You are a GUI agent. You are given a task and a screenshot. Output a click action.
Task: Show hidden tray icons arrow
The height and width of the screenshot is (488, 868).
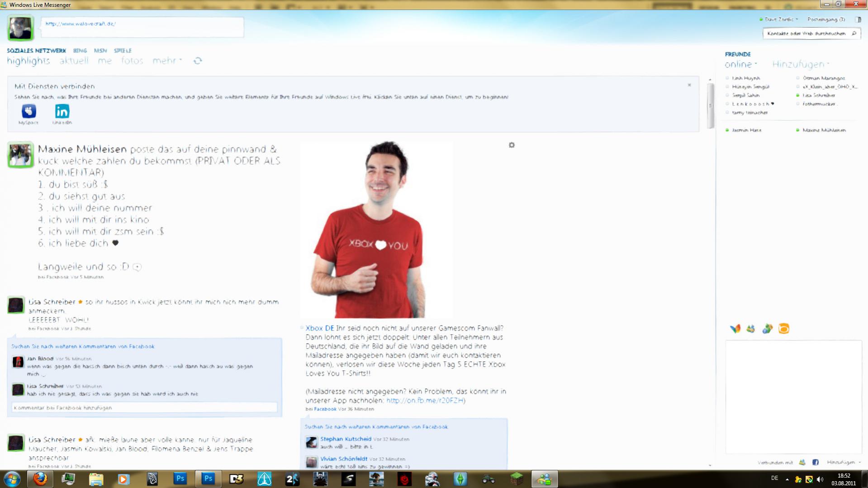coord(787,479)
